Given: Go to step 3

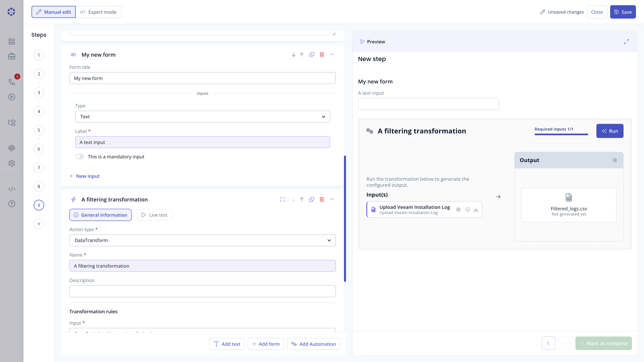Looking at the screenshot, I should [39, 93].
